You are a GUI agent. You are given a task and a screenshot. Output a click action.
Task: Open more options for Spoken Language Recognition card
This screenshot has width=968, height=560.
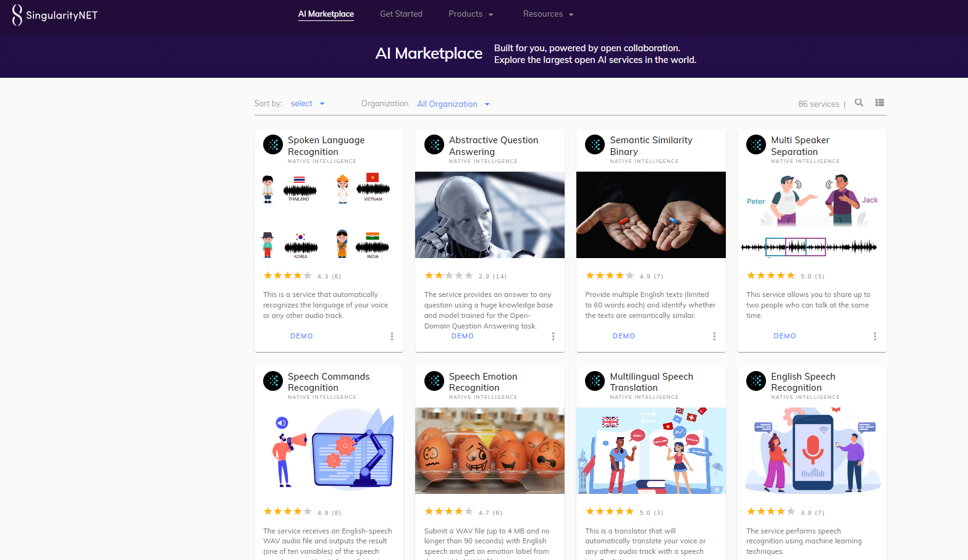pos(392,336)
